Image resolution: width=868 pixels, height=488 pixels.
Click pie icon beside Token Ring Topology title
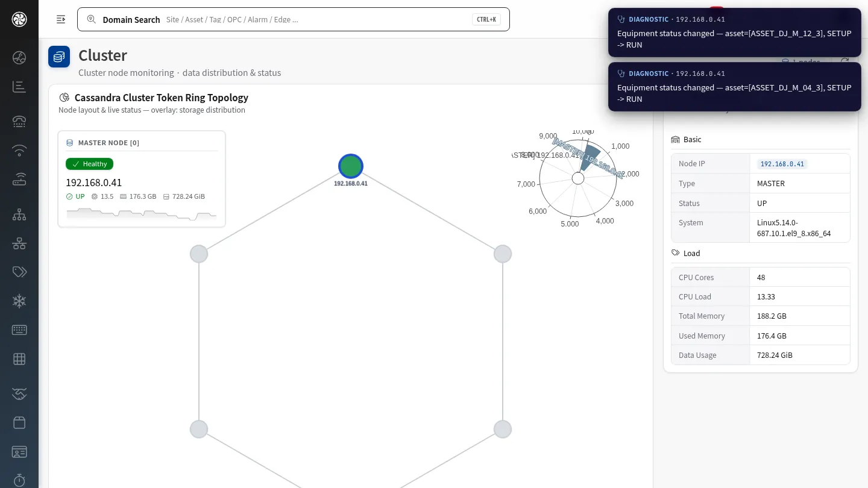pos(64,98)
